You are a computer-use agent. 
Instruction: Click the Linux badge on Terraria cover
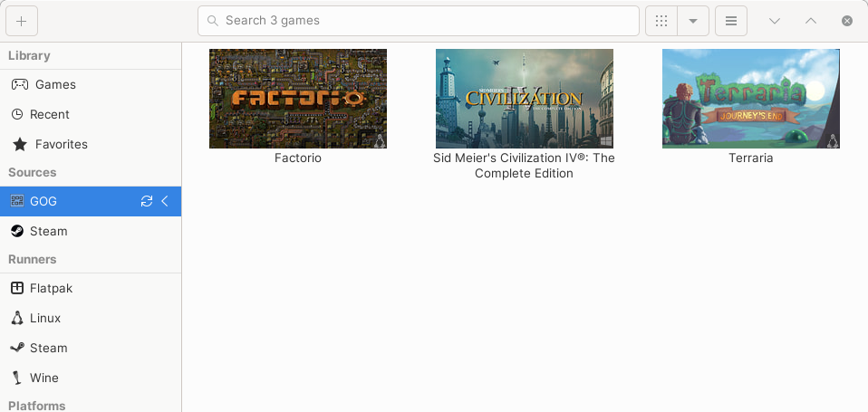click(832, 140)
